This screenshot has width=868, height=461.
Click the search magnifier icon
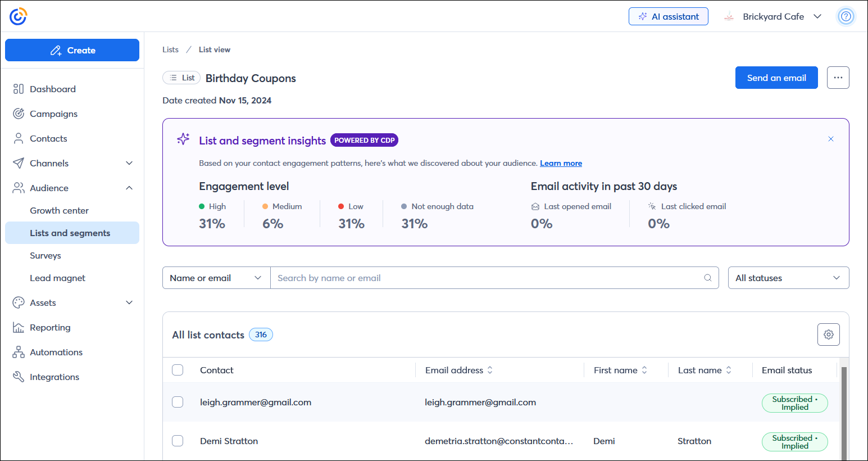tap(707, 278)
